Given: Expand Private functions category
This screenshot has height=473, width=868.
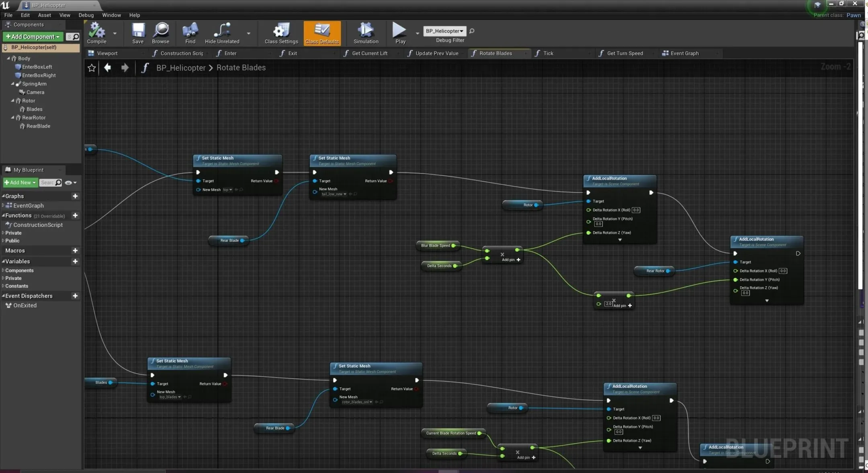Looking at the screenshot, I should (x=3, y=233).
